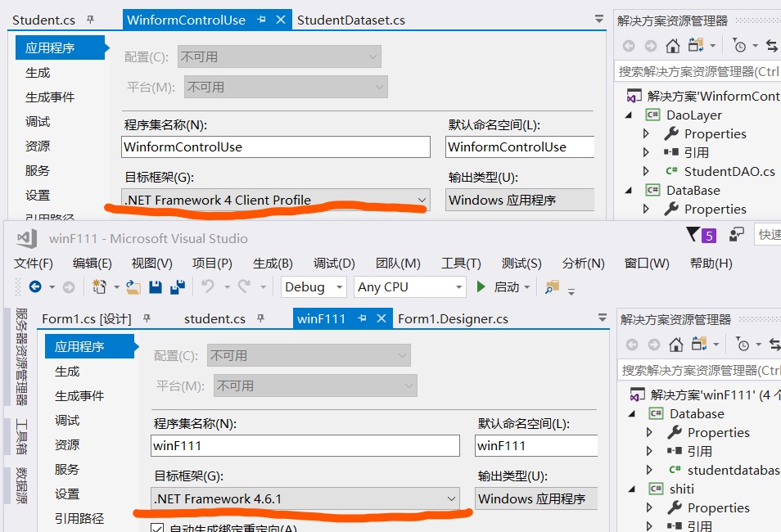Open 服务器资源管理器 side panel tab
Viewport: 781px width, 532px height.
point(21,356)
